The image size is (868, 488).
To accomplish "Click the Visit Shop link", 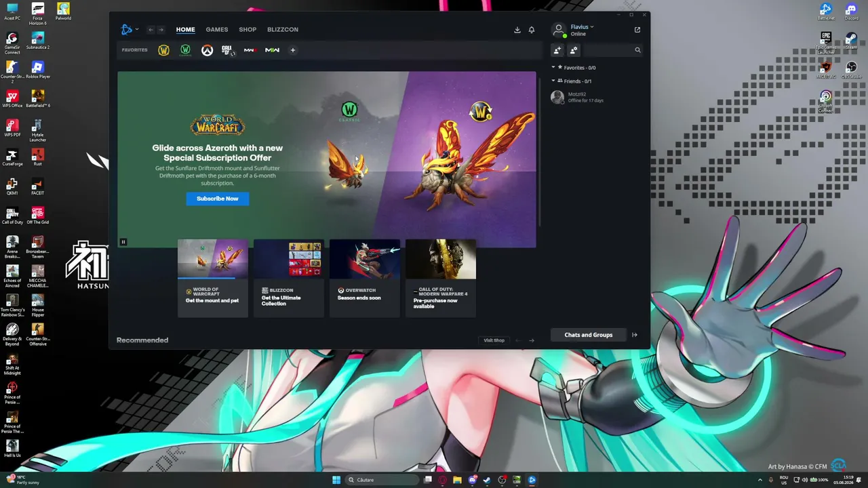I will [494, 340].
